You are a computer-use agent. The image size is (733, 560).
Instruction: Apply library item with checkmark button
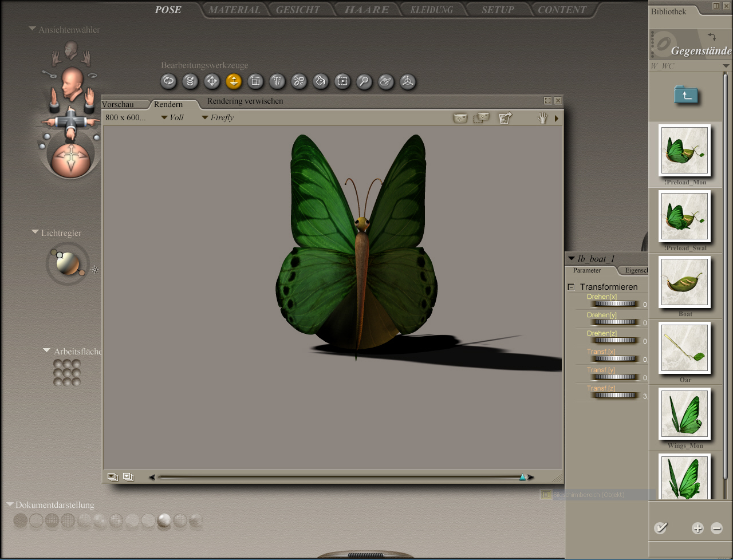point(660,528)
